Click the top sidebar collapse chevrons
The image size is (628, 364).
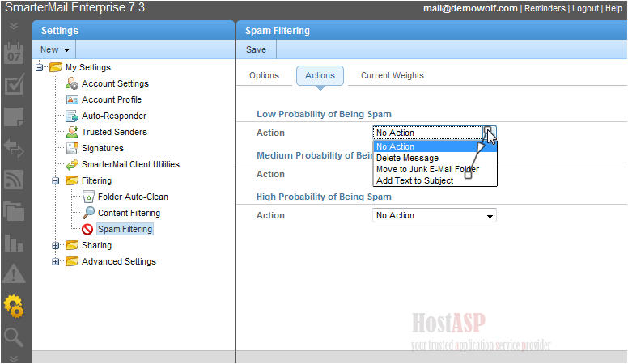coord(14,27)
